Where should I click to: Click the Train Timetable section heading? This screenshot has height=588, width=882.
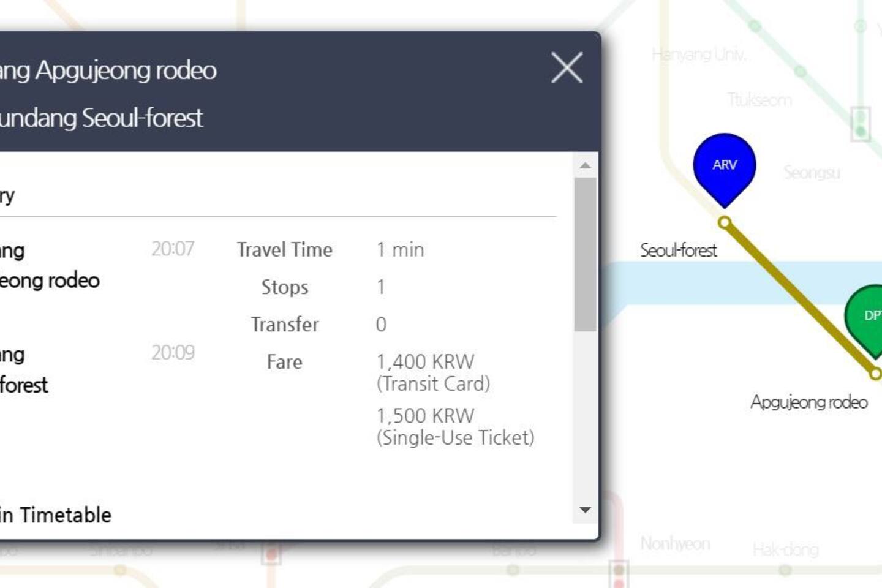coord(56,515)
